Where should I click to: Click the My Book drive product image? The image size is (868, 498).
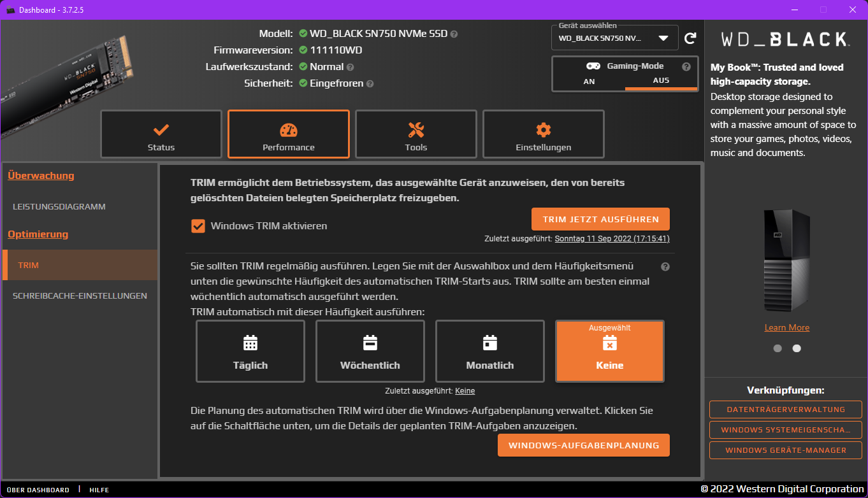786,260
